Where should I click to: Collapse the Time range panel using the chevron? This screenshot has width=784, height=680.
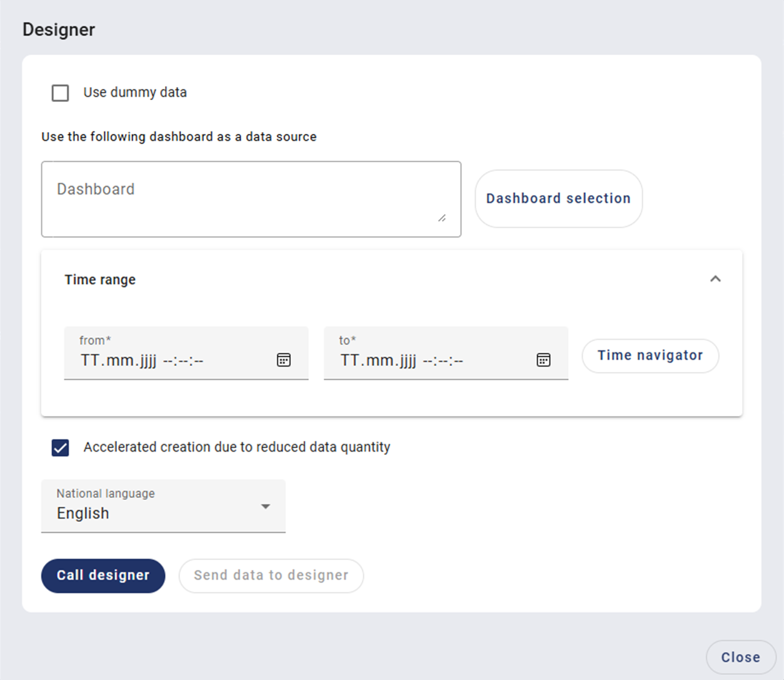tap(715, 279)
